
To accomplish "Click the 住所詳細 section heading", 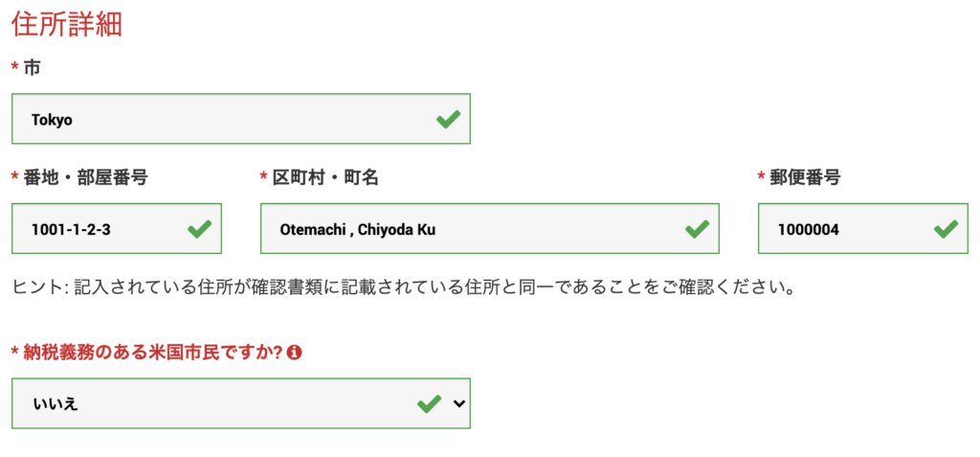I will click(67, 23).
